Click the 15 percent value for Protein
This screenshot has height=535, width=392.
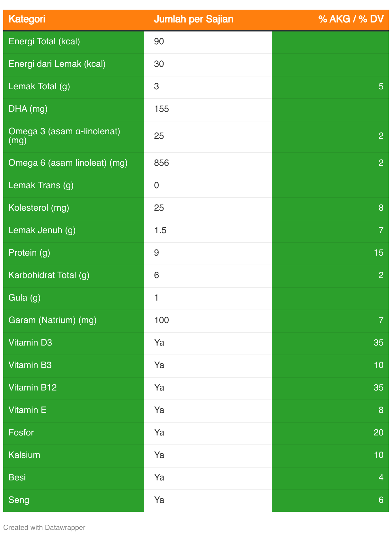point(379,253)
